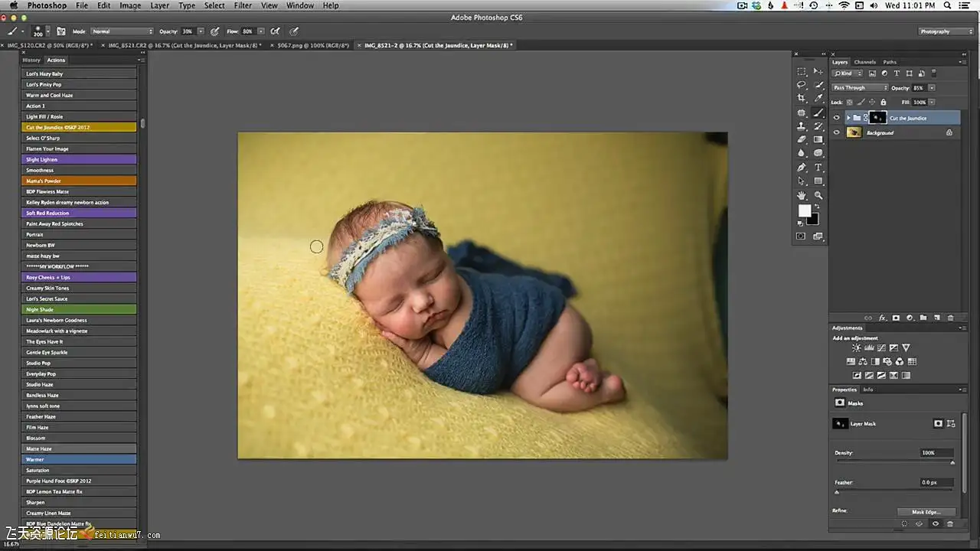This screenshot has height=551, width=980.
Task: Hide the Cut the Jaundice group
Action: click(836, 118)
